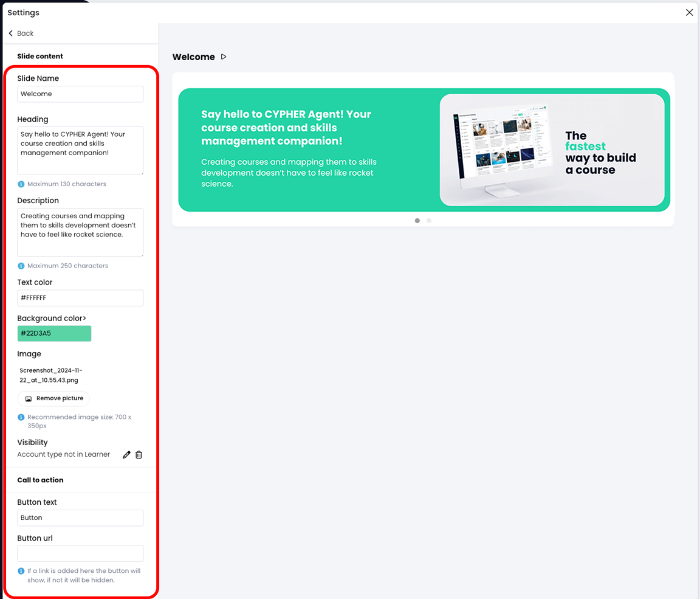Click the Visibility label
Image resolution: width=700 pixels, height=599 pixels.
(32, 442)
